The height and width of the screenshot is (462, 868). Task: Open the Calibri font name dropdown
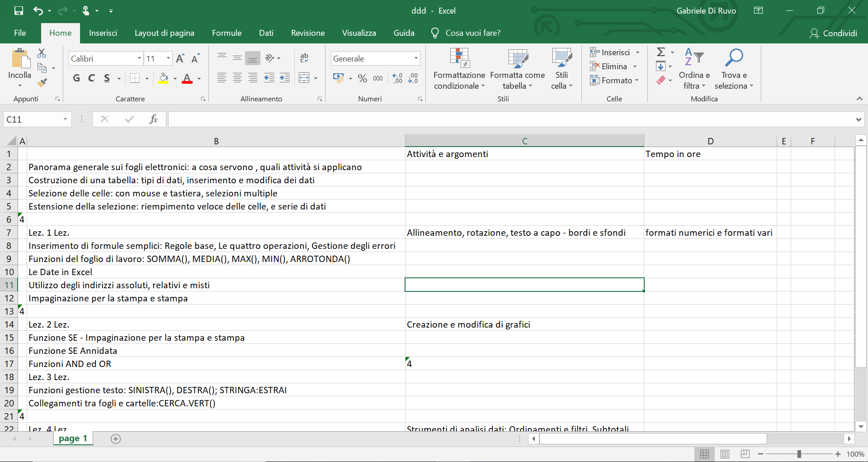[140, 58]
